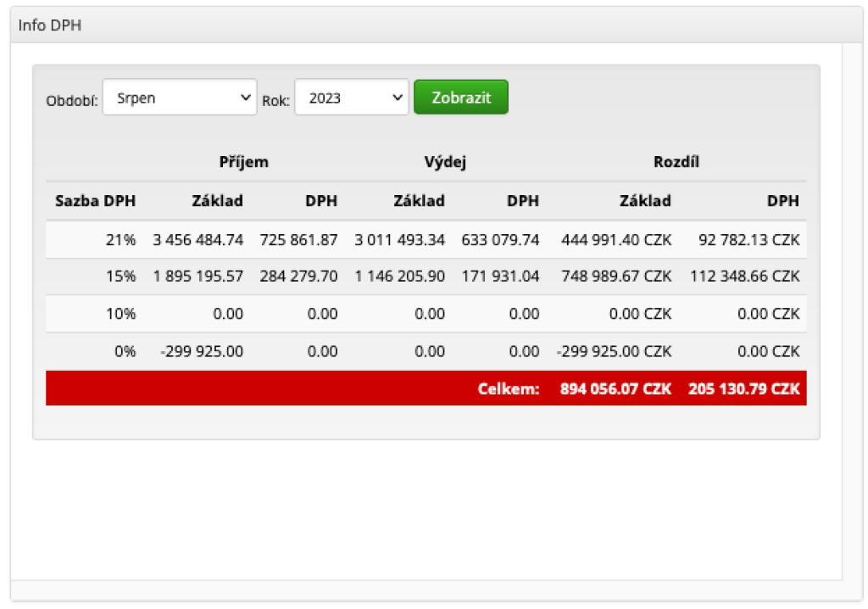Open the Období month dropdown

(x=179, y=98)
